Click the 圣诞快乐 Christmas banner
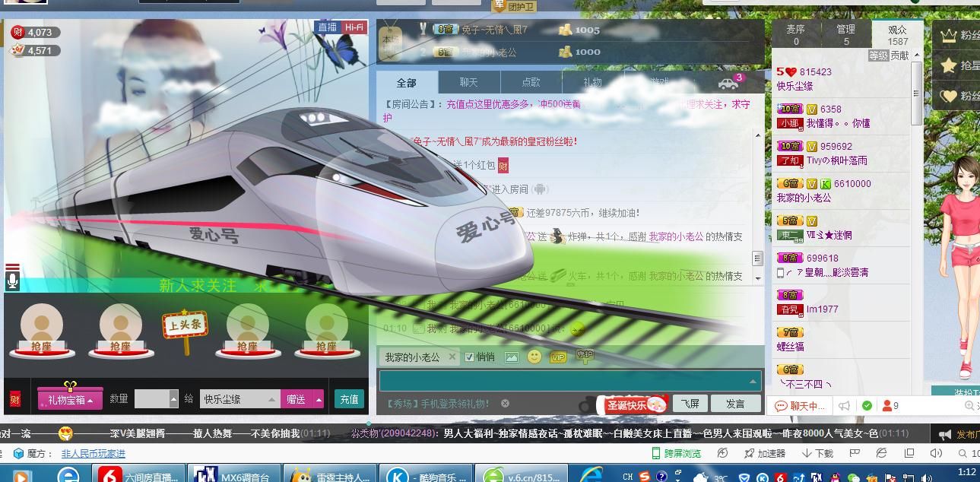Viewport: 980px width, 482px height. 636,404
